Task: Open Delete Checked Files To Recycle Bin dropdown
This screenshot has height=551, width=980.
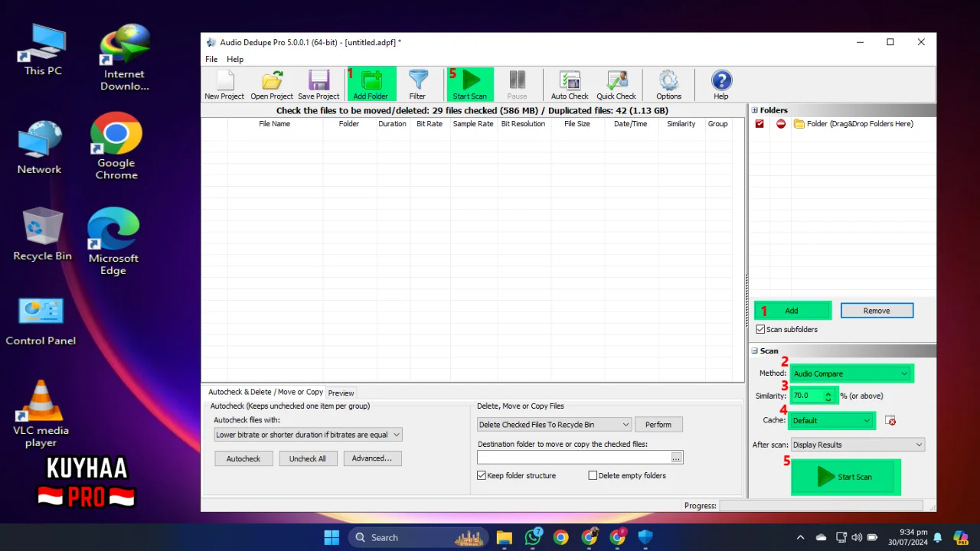Action: pos(554,424)
